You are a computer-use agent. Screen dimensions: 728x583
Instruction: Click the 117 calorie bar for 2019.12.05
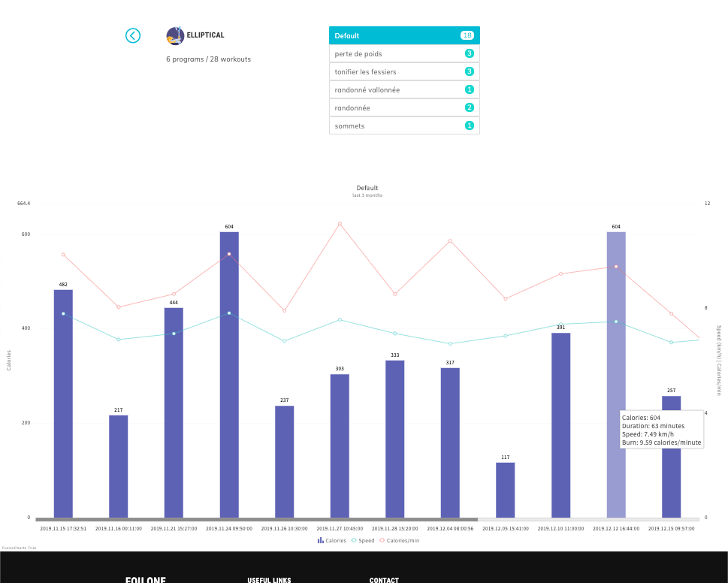tap(506, 490)
